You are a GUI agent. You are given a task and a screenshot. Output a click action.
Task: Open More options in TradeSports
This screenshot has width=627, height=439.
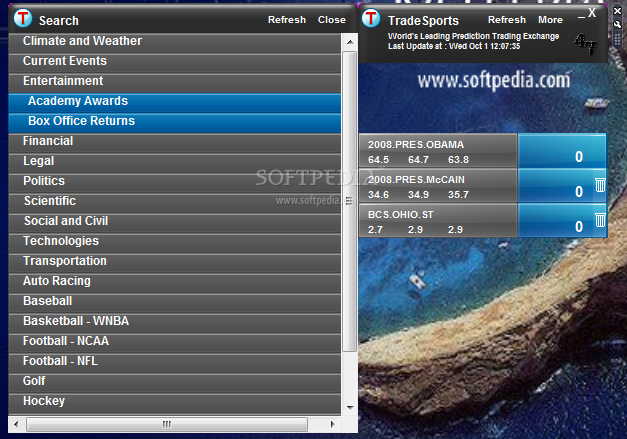(550, 20)
